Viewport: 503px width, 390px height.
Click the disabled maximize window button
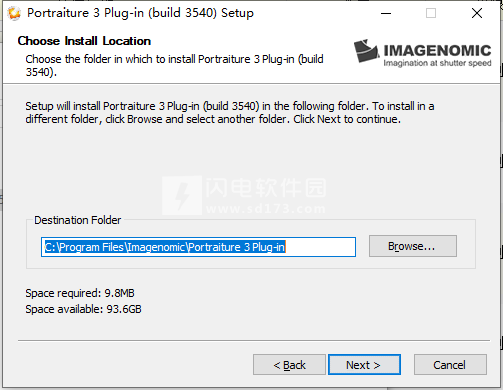[431, 13]
